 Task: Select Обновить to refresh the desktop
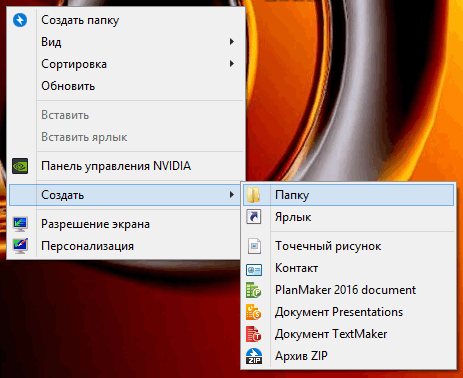tap(126, 86)
